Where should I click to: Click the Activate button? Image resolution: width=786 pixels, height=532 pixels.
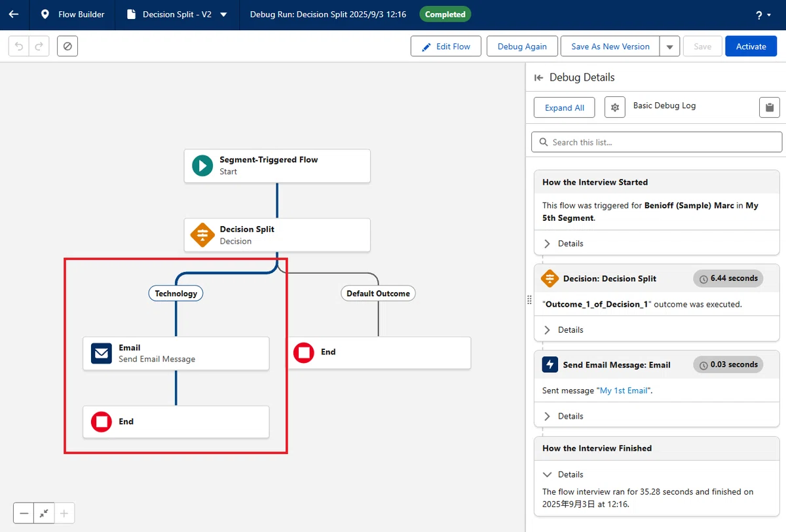[x=751, y=47]
